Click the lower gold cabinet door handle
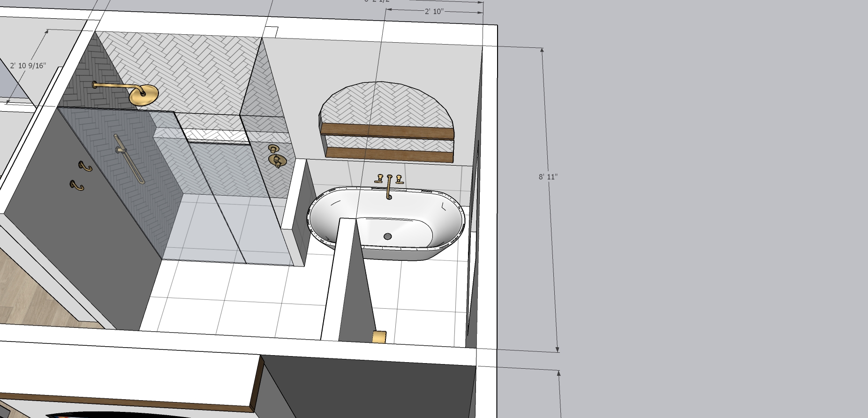Screen dimensions: 868x418 [77, 186]
